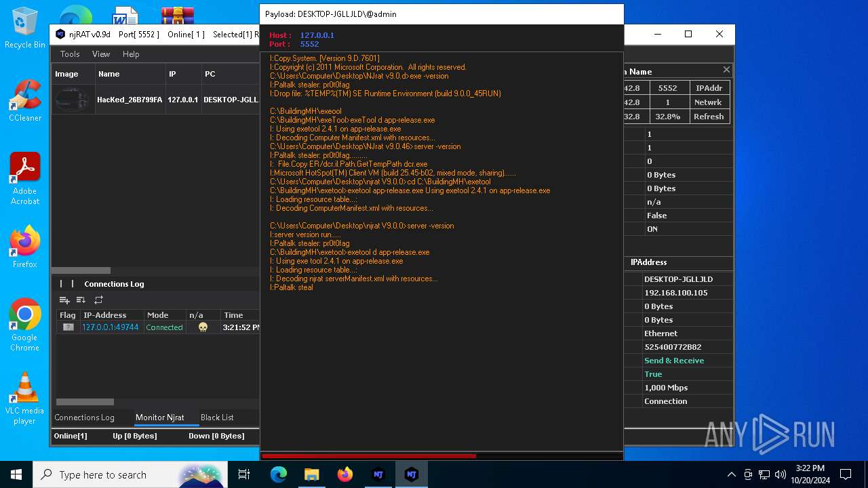Maximize the njRAT main window

coord(688,34)
